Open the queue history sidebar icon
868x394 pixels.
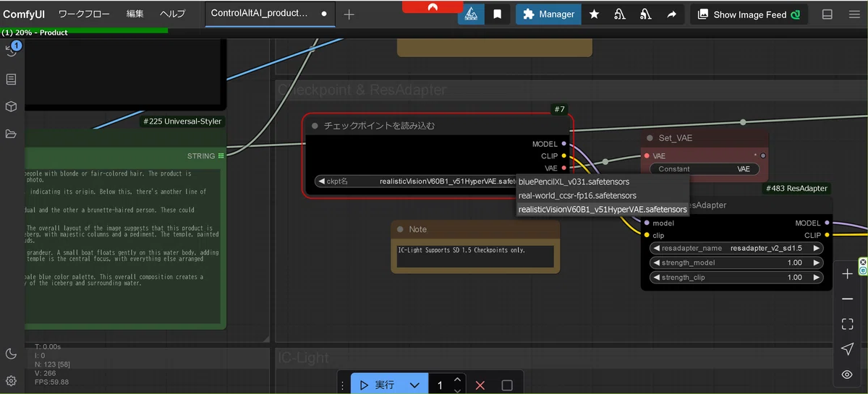pos(11,51)
